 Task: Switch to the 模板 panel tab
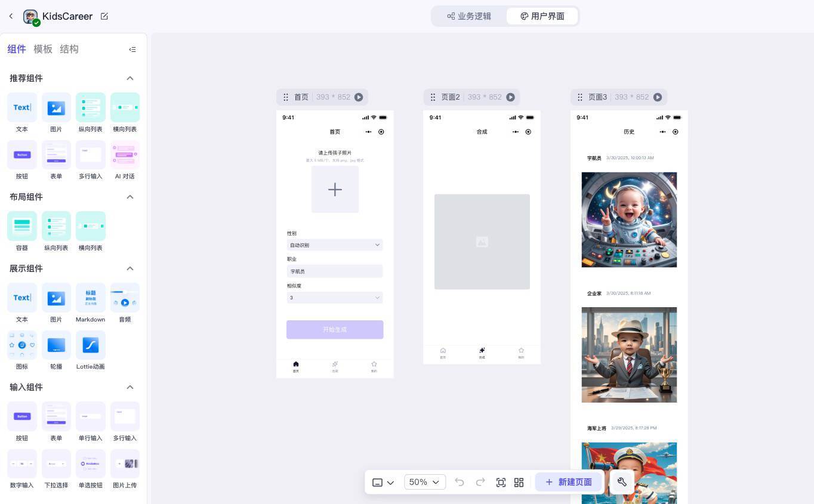[x=42, y=49]
